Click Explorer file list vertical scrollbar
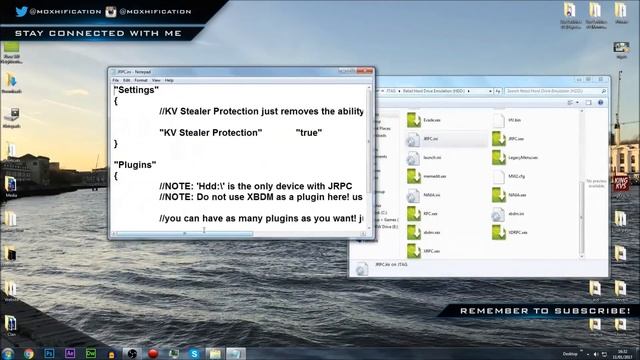 582,218
